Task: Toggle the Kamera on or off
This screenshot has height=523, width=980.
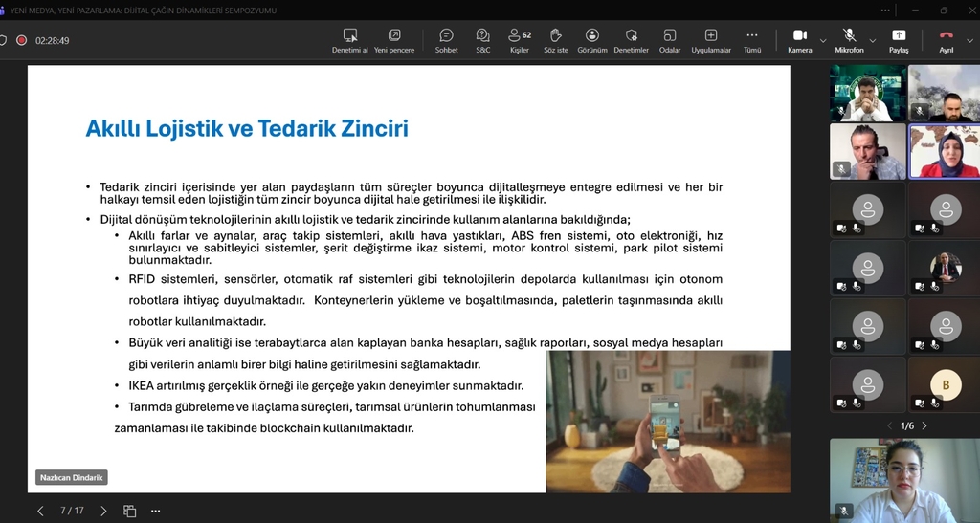Action: point(799,40)
